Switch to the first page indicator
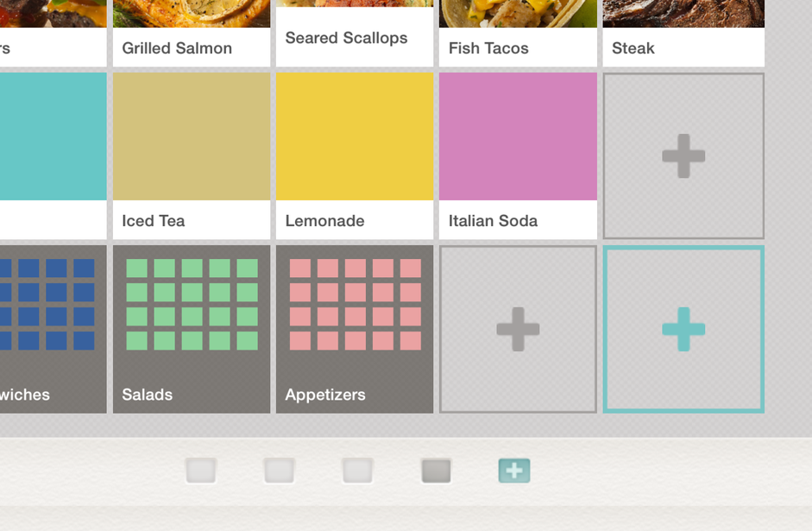The height and width of the screenshot is (531, 812). [x=201, y=471]
